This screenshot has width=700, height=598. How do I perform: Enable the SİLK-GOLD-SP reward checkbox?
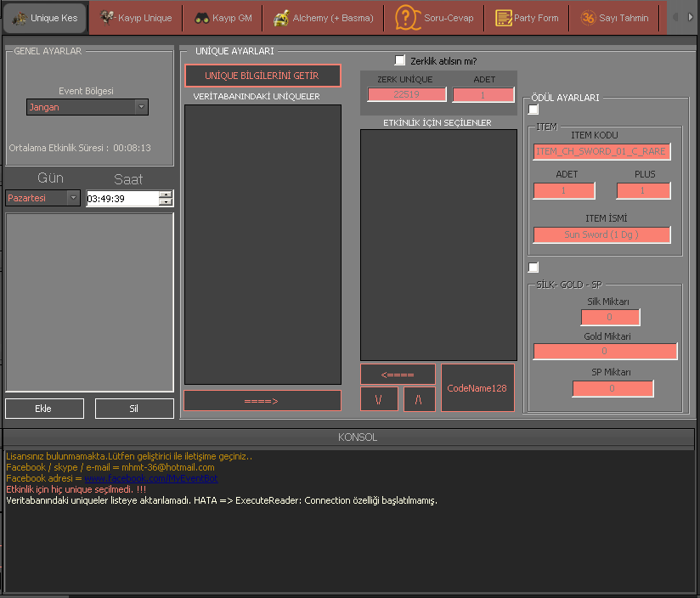pyautogui.click(x=533, y=268)
